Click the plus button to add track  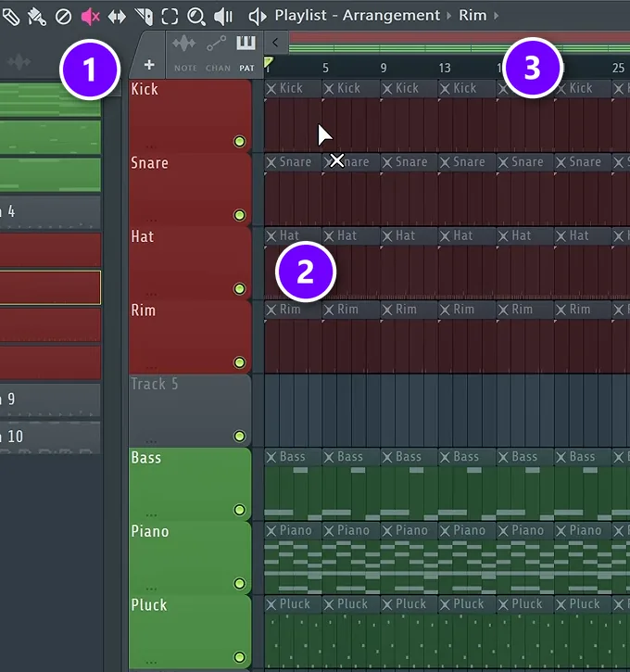(149, 65)
